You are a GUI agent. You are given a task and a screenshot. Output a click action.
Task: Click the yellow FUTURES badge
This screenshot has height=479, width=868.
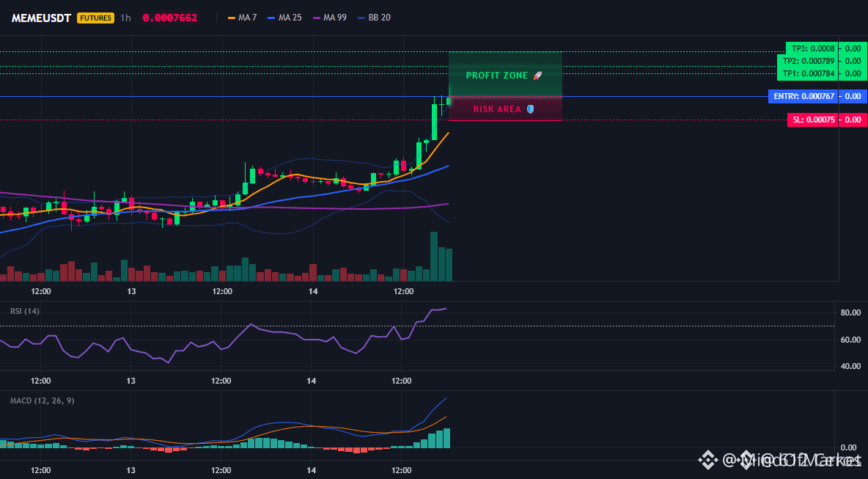tap(95, 18)
